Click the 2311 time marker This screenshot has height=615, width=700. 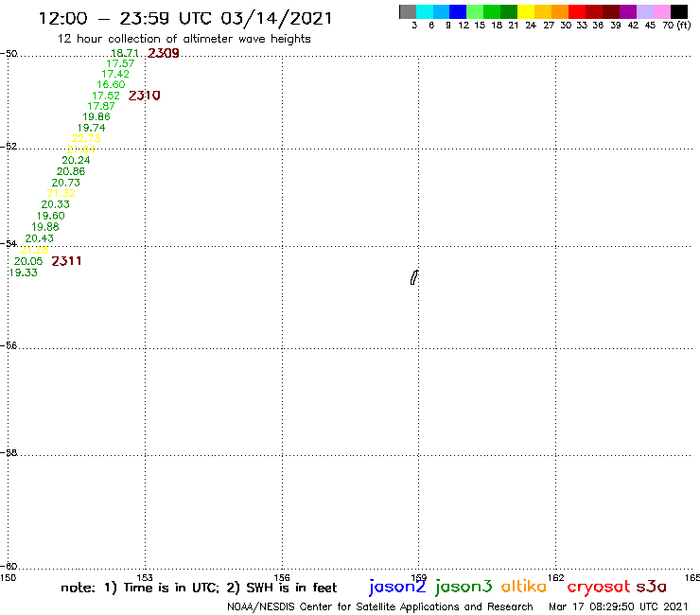click(x=66, y=261)
